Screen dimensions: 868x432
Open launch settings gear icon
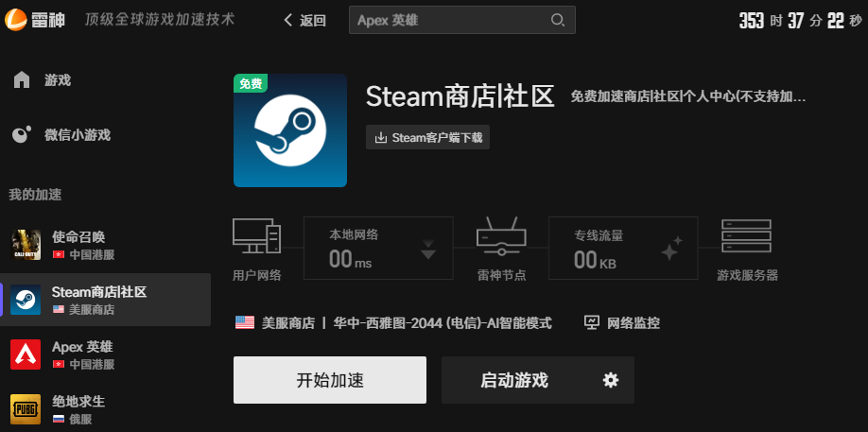click(611, 380)
